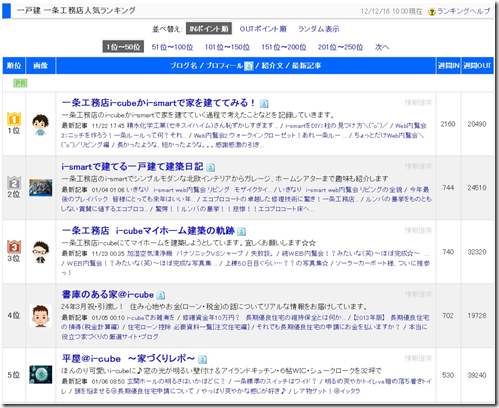Go to 201位〜250位 page
Screen dimensions: 499x408
[x=340, y=47]
